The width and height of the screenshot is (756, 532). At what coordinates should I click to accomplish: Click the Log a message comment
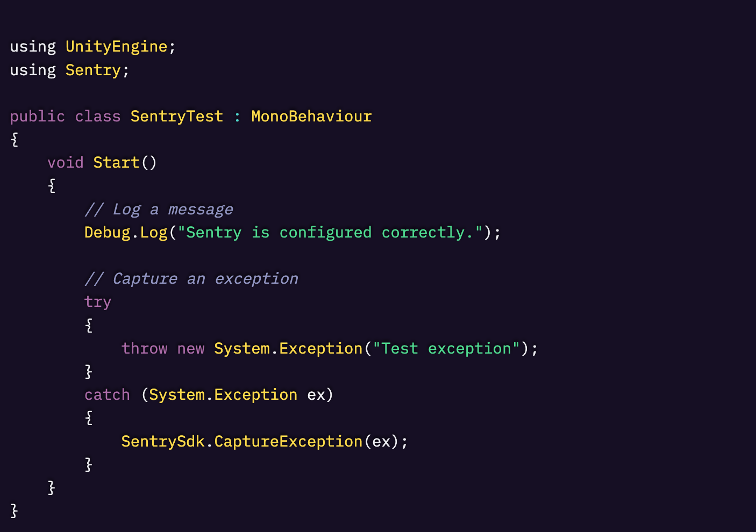pos(159,210)
